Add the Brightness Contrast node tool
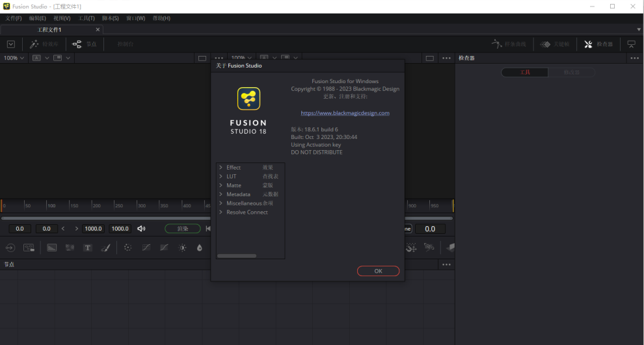The height and width of the screenshot is (345, 644). [182, 248]
